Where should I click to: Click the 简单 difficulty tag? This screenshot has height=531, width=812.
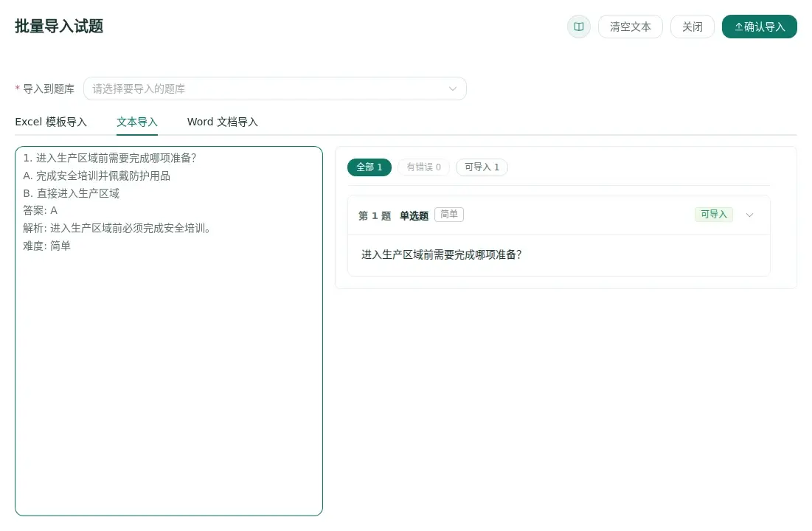coord(449,215)
